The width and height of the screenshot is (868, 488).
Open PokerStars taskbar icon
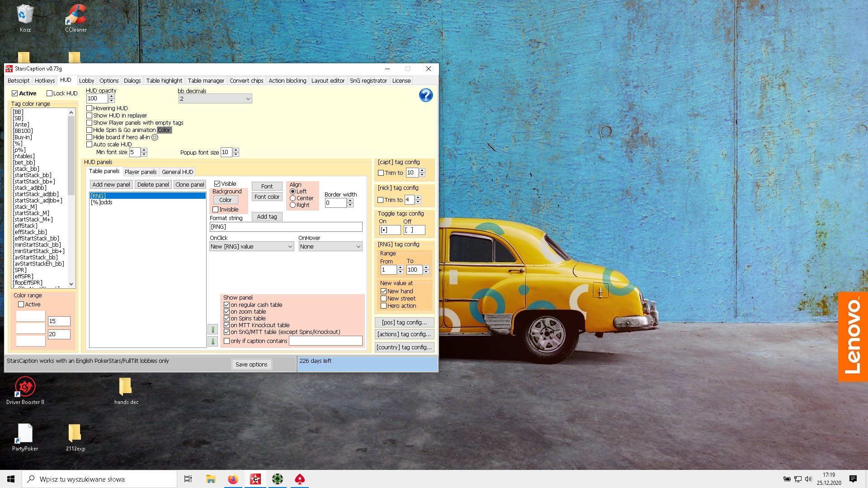300,479
